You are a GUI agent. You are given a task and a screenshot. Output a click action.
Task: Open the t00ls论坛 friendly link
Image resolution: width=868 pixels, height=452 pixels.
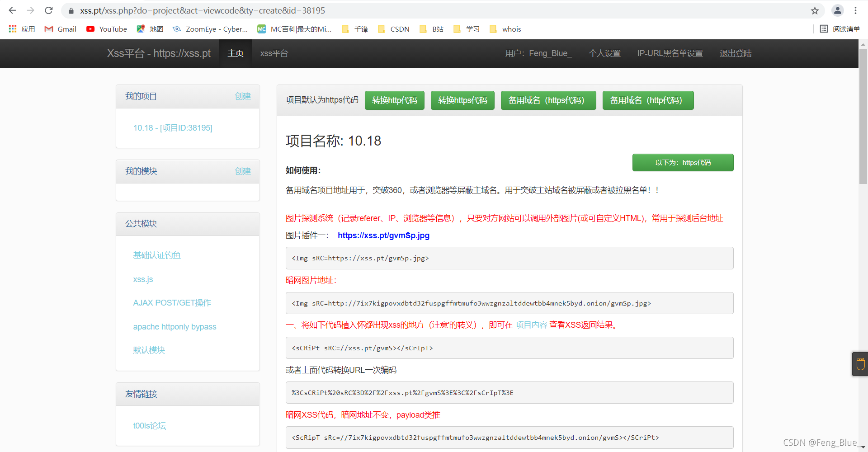150,426
